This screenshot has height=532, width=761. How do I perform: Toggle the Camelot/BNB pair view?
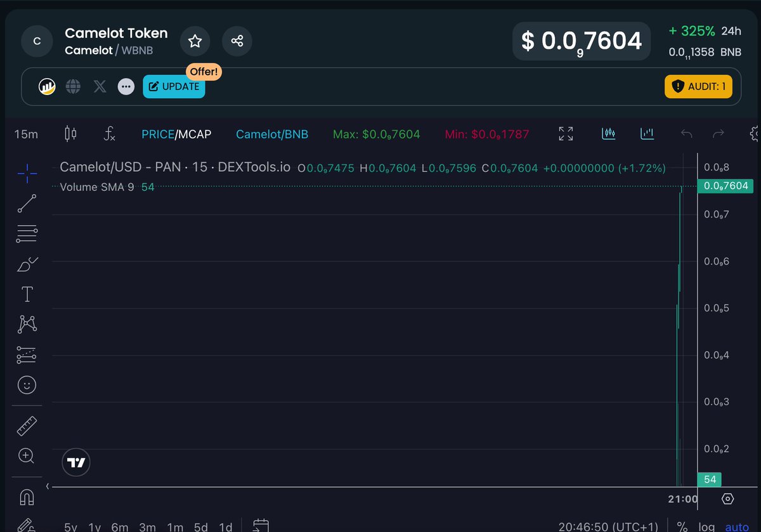pos(272,134)
